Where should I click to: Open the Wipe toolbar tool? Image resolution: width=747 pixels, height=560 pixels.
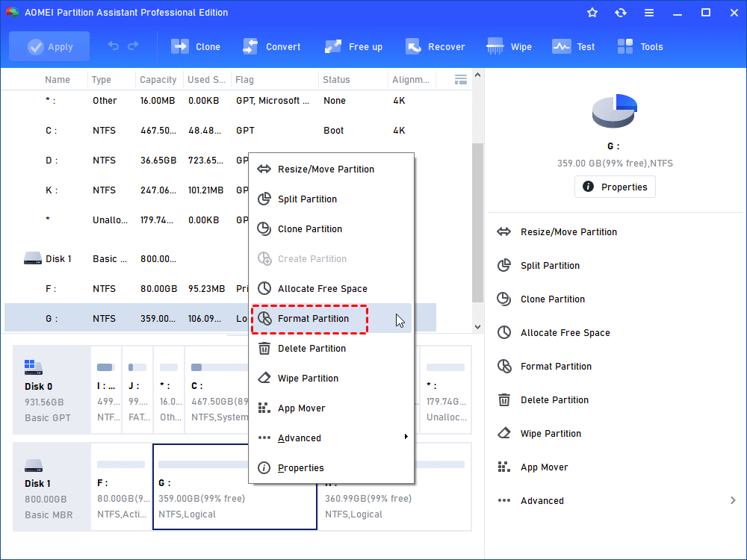(x=509, y=46)
